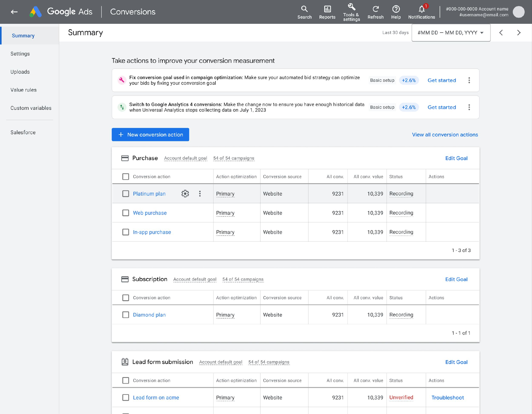Edit the Purchase goal

456,158
